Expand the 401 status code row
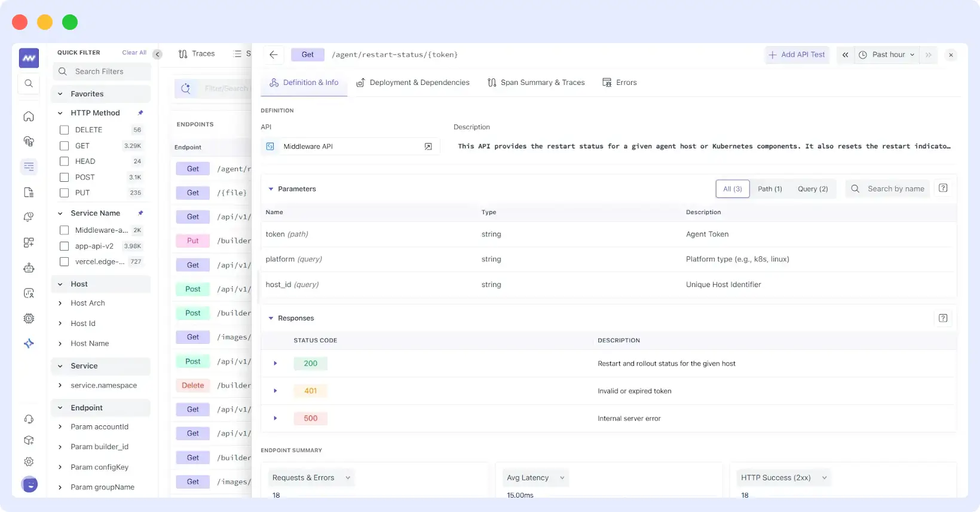 pos(275,391)
